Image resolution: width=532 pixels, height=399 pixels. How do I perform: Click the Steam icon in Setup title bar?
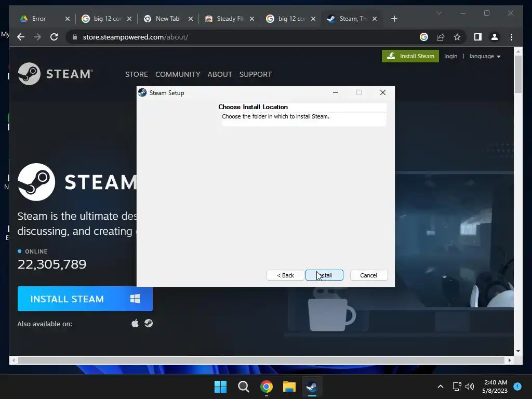point(142,92)
